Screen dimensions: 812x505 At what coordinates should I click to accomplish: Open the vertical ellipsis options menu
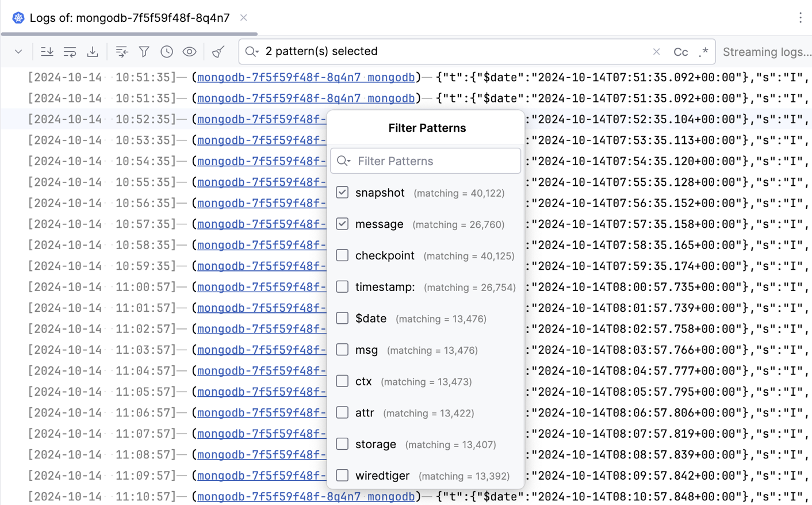click(x=800, y=18)
